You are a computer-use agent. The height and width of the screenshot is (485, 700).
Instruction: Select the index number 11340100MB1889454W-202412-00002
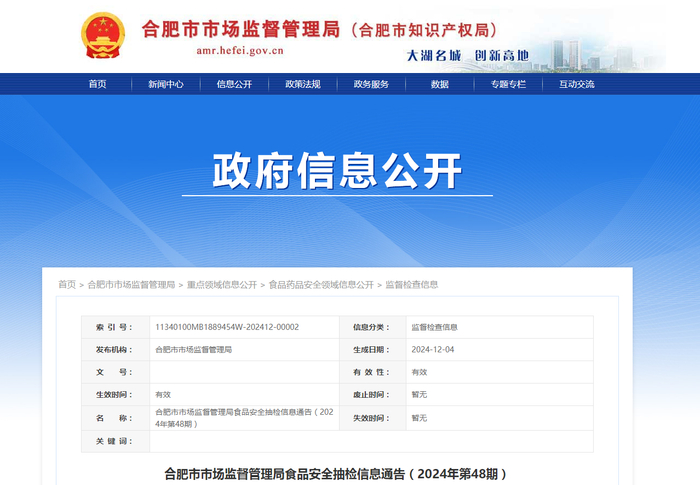[x=227, y=327]
